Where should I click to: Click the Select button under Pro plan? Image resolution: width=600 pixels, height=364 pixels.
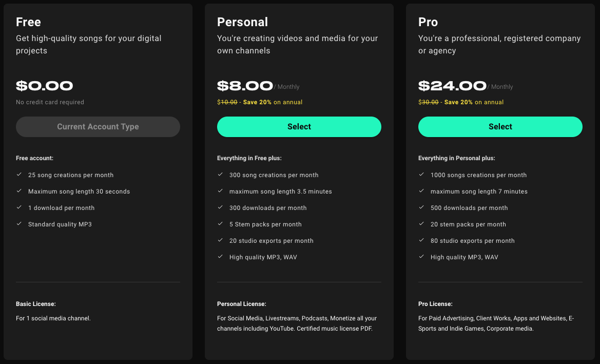coord(500,127)
